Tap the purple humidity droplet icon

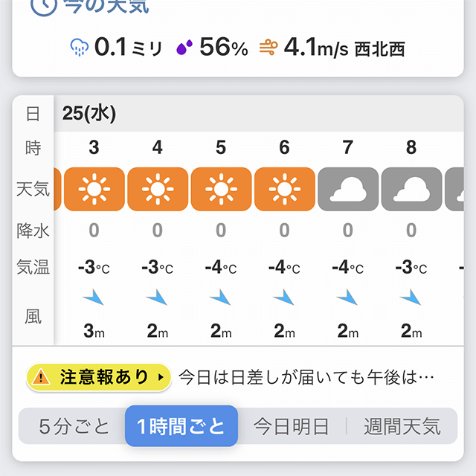tap(184, 47)
